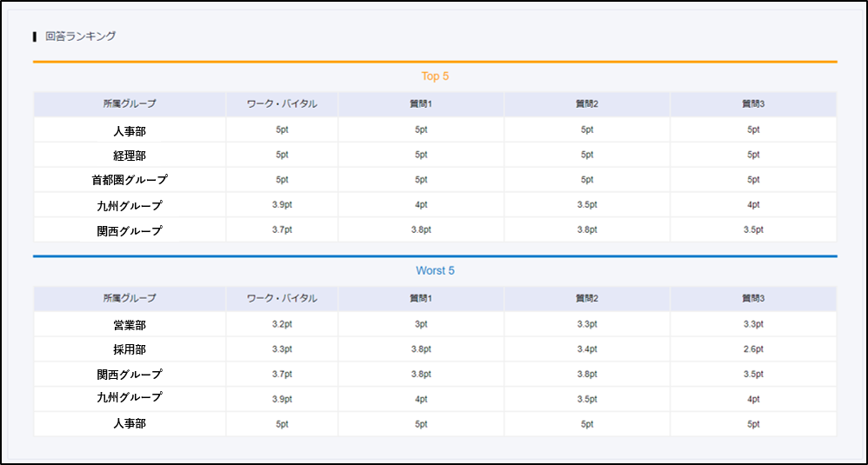Click 質問3 column header in Worst 5 table
The width and height of the screenshot is (868, 465).
tap(753, 299)
